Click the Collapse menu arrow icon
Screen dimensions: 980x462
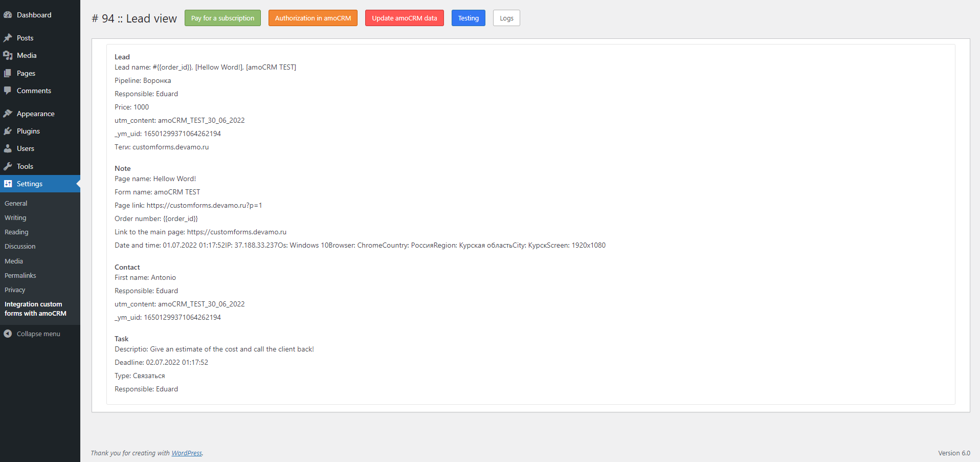(8, 334)
